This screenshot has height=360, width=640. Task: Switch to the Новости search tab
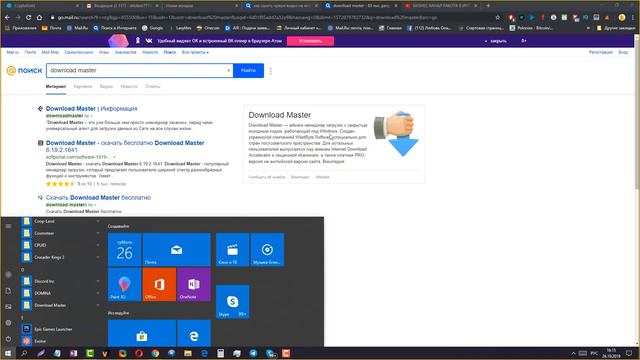click(129, 87)
